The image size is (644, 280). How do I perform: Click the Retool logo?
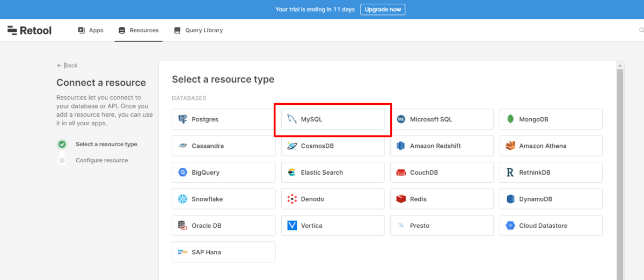pyautogui.click(x=30, y=30)
